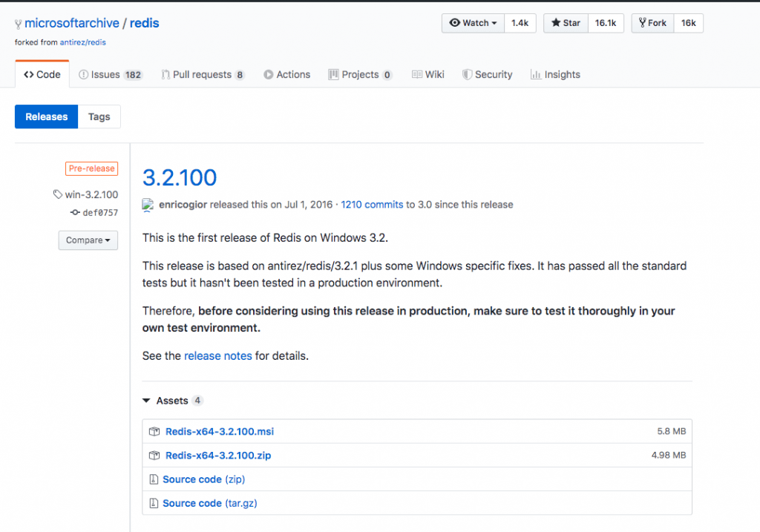Click the eye icon on Watch button

point(455,23)
